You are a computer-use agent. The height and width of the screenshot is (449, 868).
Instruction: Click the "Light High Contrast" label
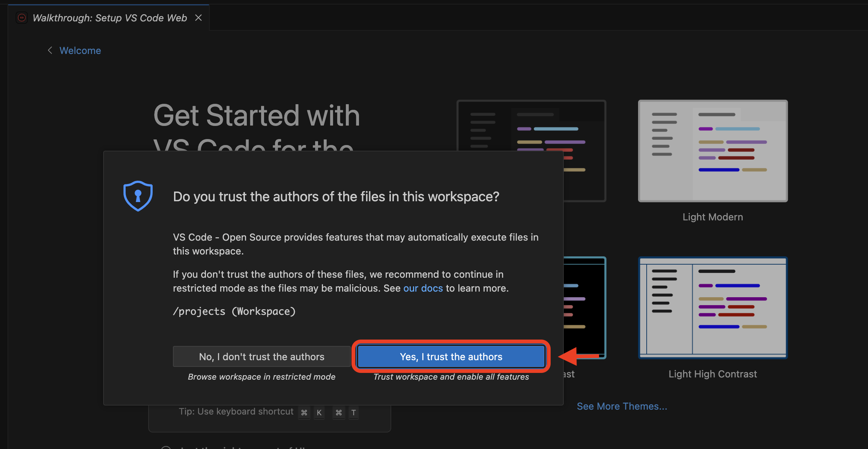pyautogui.click(x=713, y=374)
